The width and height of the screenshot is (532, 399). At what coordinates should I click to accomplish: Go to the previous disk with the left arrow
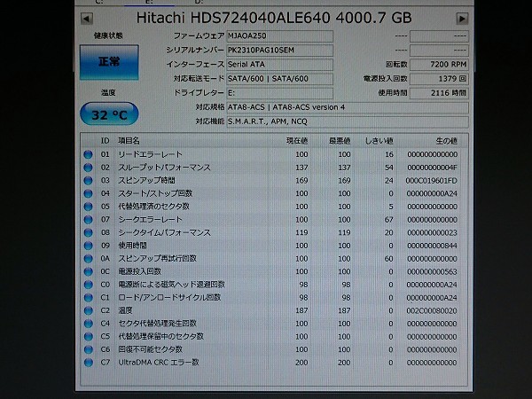pos(87,19)
